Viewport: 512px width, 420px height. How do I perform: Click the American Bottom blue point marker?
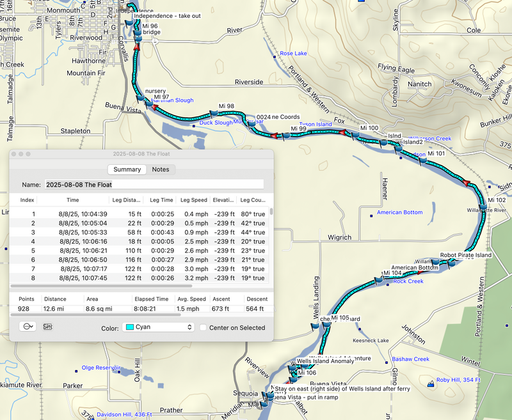point(371,216)
